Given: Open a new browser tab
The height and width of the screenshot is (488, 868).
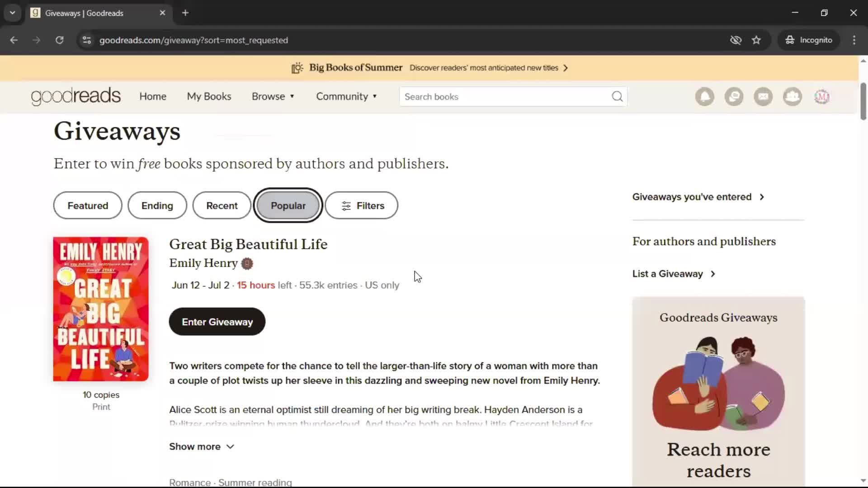Looking at the screenshot, I should click(x=185, y=13).
